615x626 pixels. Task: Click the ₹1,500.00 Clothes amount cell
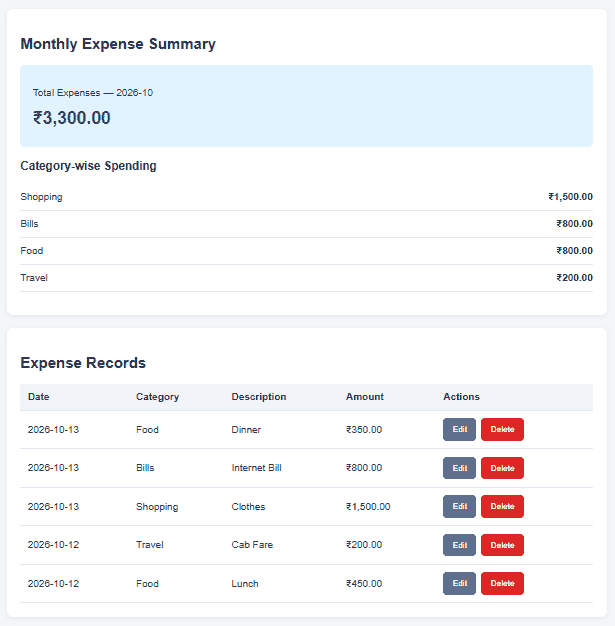pyautogui.click(x=368, y=507)
